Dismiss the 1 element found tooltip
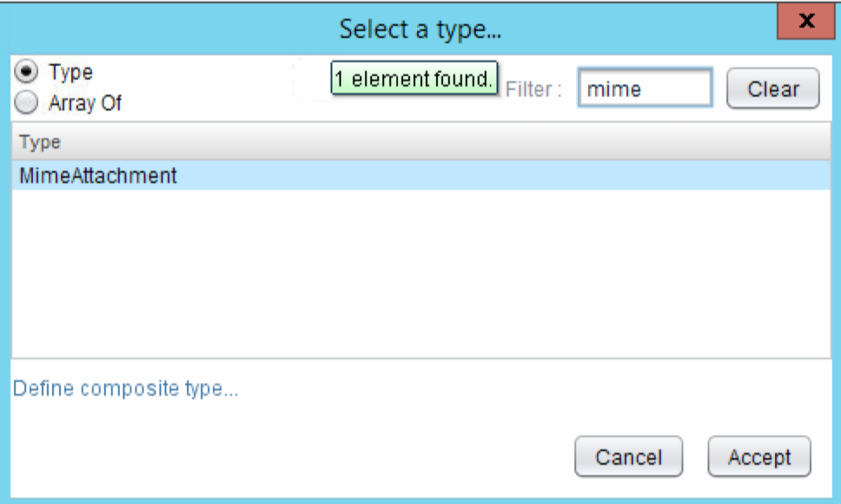841x504 pixels. [x=414, y=78]
